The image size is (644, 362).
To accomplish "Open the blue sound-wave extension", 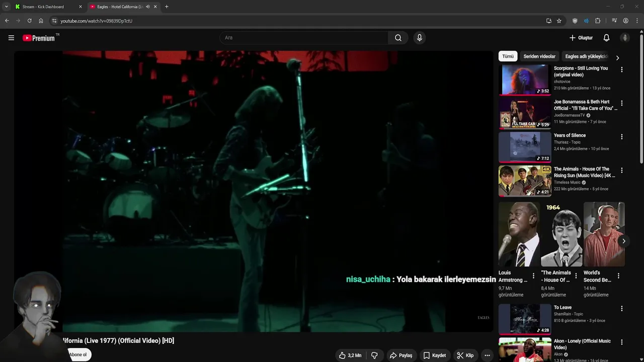I will pos(586,21).
